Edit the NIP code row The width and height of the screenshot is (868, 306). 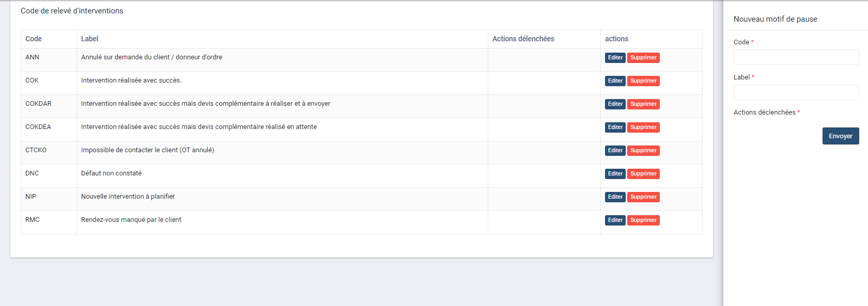(615, 197)
